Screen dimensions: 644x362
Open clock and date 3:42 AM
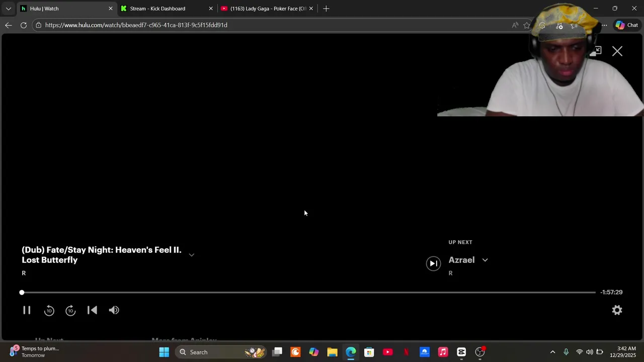tap(622, 352)
